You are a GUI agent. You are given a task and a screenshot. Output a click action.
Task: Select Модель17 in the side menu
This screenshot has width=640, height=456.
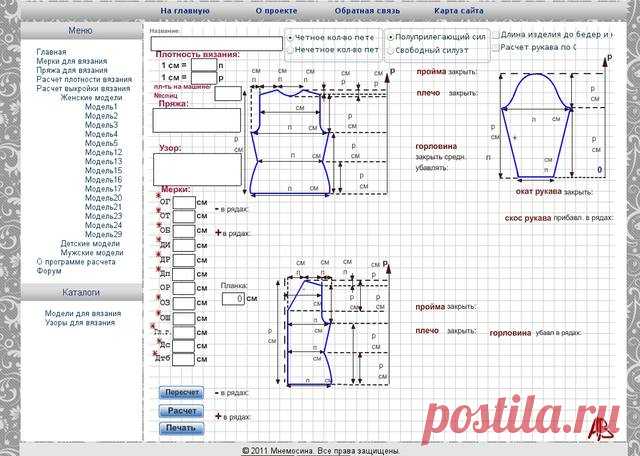click(x=103, y=189)
